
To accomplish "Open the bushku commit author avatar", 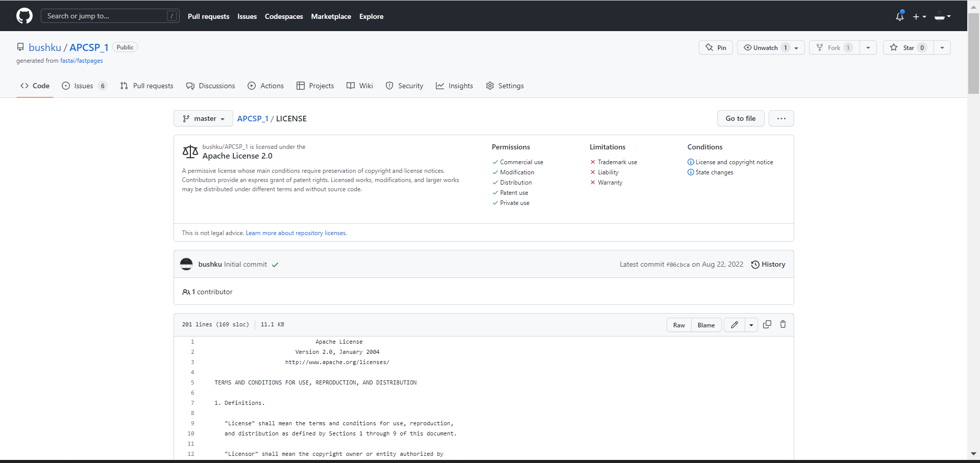I will click(186, 264).
